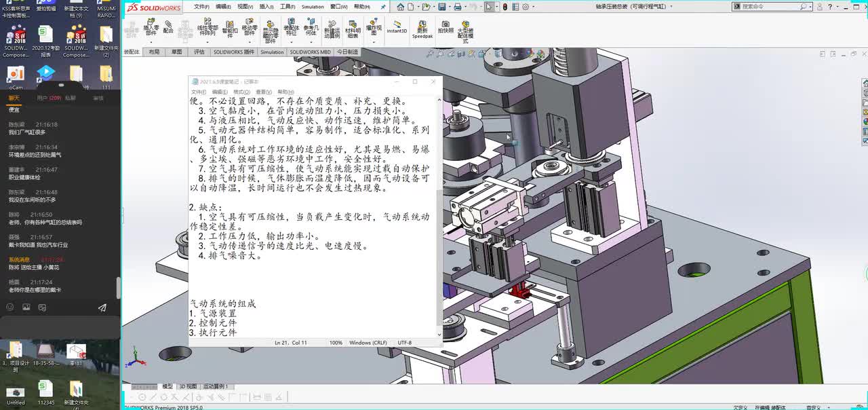Switch to the SOLIDWORKS MBD tab
This screenshot has height=410, width=868.
(x=311, y=52)
